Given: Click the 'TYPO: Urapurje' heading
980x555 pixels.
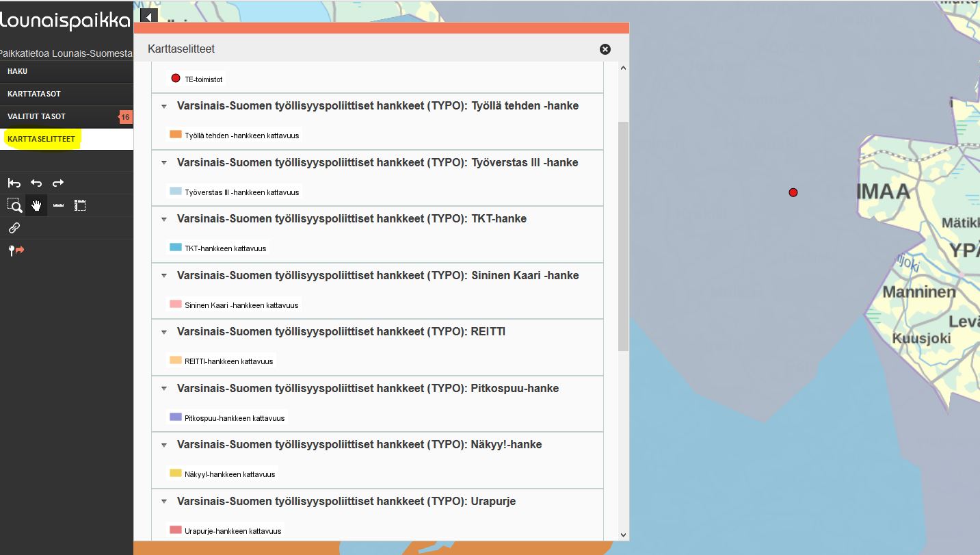Looking at the screenshot, I should point(346,502).
